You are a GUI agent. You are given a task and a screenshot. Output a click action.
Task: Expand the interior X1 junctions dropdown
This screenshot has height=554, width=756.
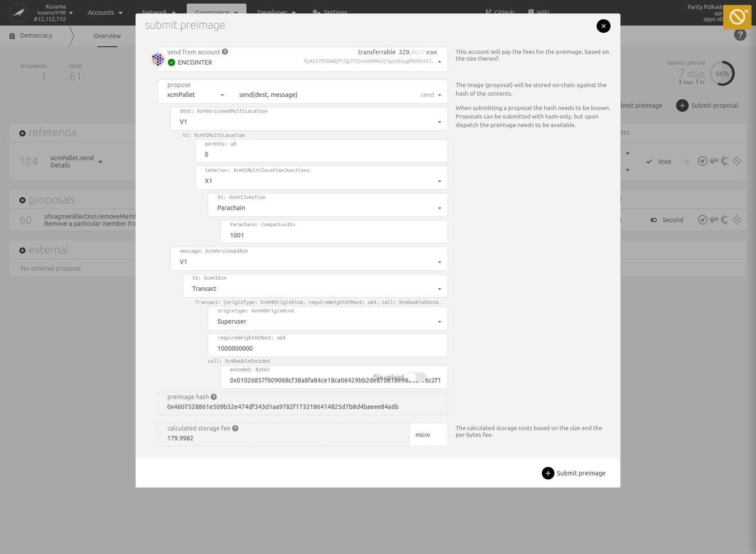click(321, 181)
